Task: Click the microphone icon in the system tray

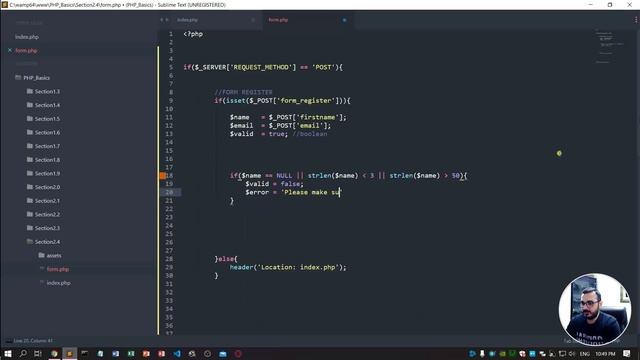Action: [482, 353]
